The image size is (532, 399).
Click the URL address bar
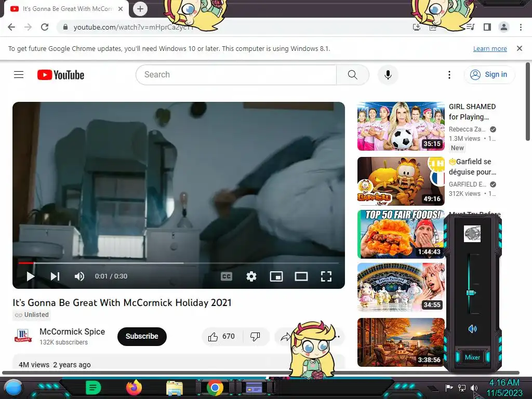pyautogui.click(x=237, y=27)
